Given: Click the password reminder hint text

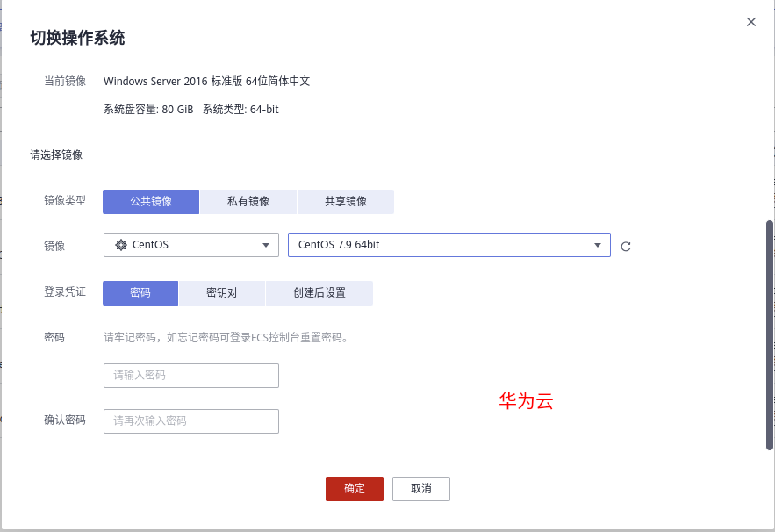Looking at the screenshot, I should 226,337.
